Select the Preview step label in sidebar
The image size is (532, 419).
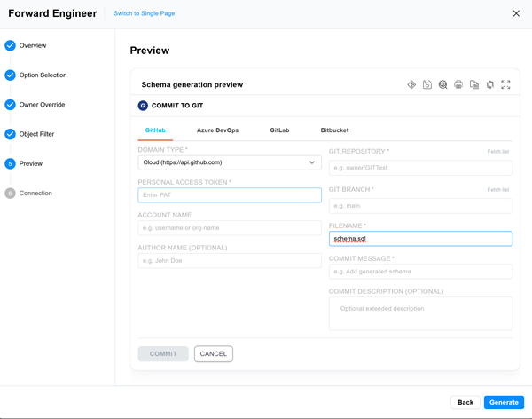click(30, 164)
